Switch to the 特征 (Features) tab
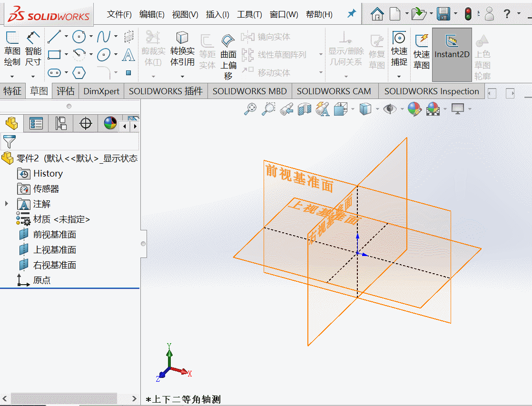Screen dimensions: 532x406 coord(12,91)
